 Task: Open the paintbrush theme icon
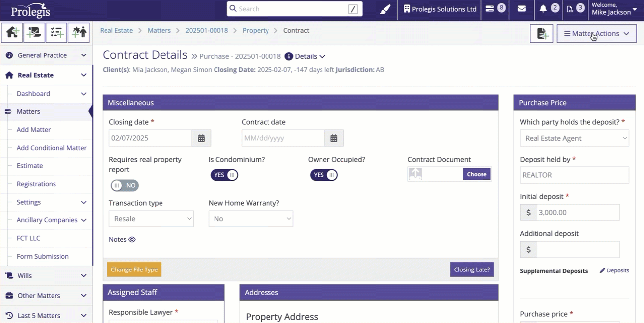(385, 9)
